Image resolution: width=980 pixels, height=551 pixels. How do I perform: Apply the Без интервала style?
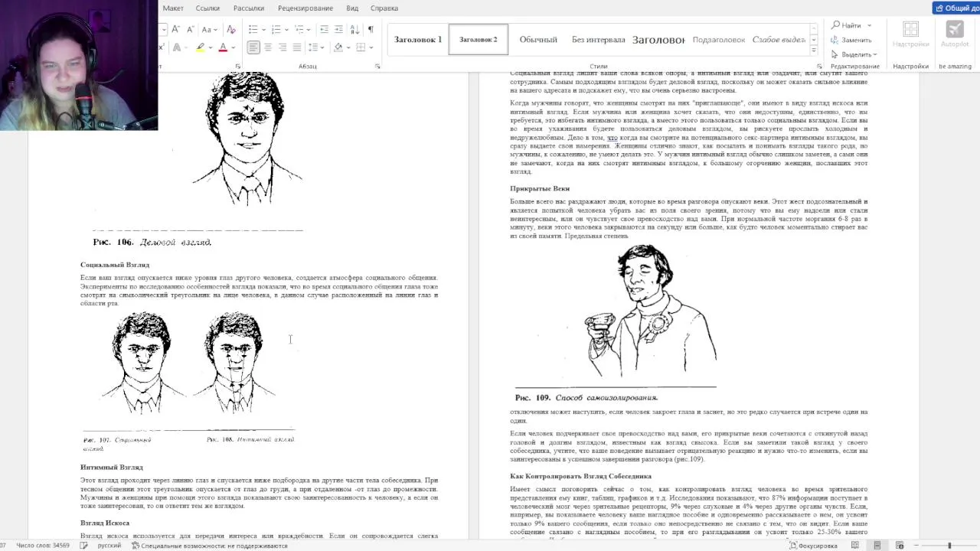point(598,40)
